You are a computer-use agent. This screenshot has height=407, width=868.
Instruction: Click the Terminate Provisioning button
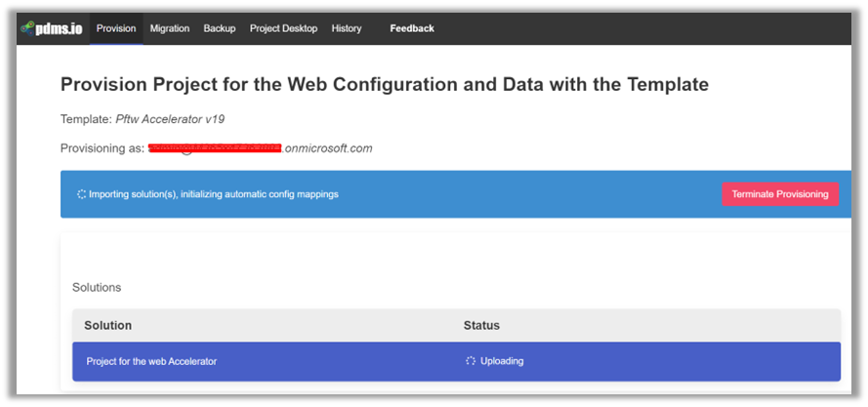tap(780, 194)
